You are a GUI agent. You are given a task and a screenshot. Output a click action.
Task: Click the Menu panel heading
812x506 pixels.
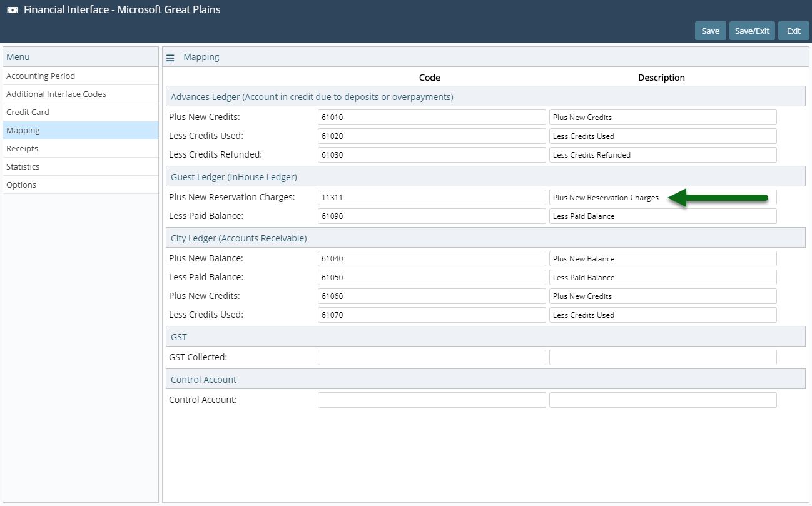18,57
